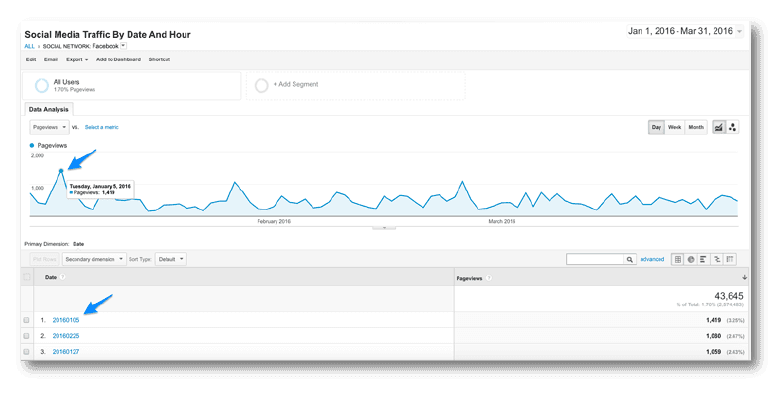768x409 pixels.
Task: Click Edit in the report toolbar
Action: point(31,59)
